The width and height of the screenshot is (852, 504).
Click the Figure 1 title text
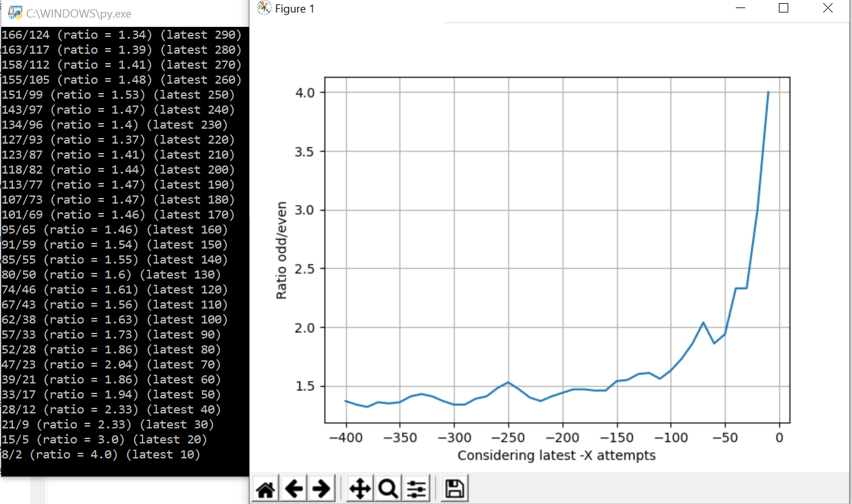pos(294,9)
